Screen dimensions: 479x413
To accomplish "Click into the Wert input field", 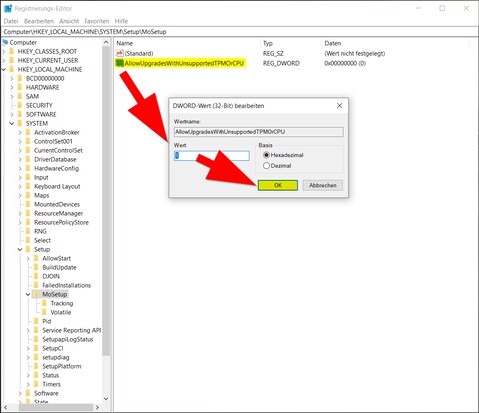I will (x=212, y=156).
